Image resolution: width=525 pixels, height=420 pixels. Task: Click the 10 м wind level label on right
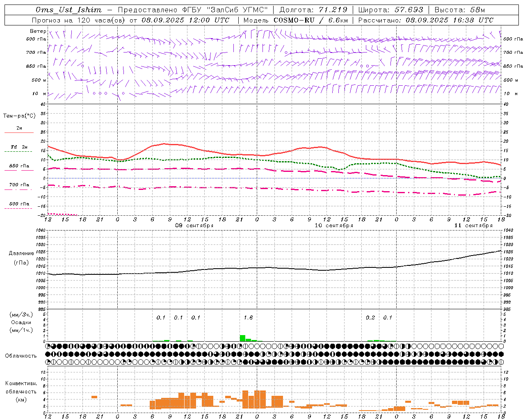coord(511,94)
